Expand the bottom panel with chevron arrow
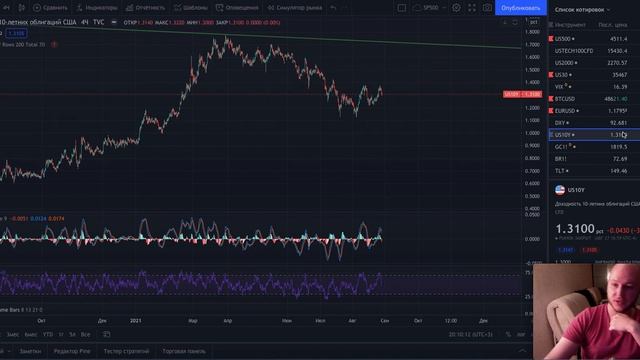This screenshot has height=360, width=640. (522, 351)
